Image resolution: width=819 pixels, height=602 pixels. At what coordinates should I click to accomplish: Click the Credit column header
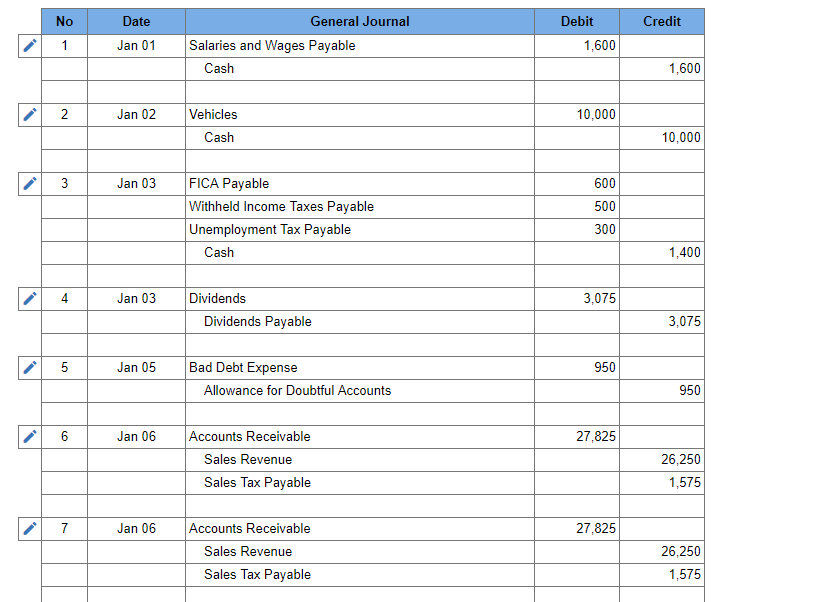tap(662, 21)
